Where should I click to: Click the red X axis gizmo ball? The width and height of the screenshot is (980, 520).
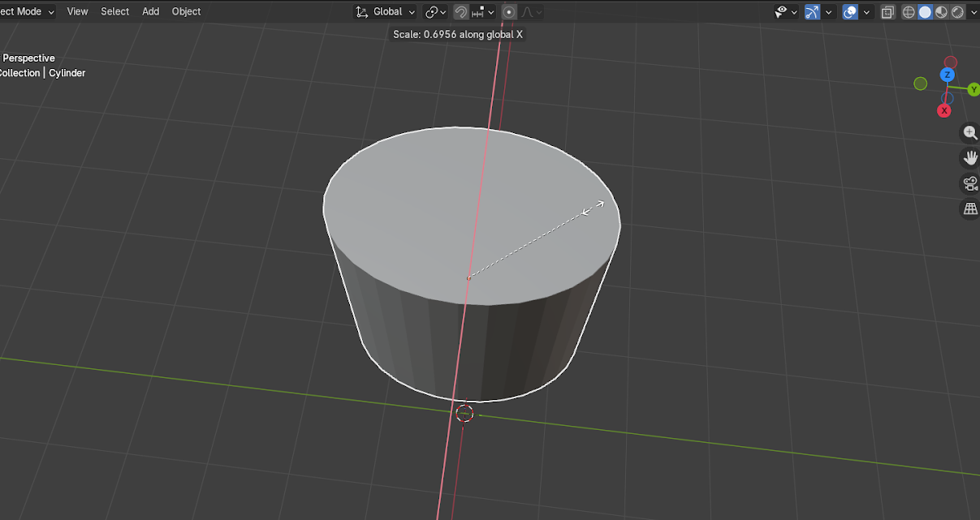coord(944,110)
